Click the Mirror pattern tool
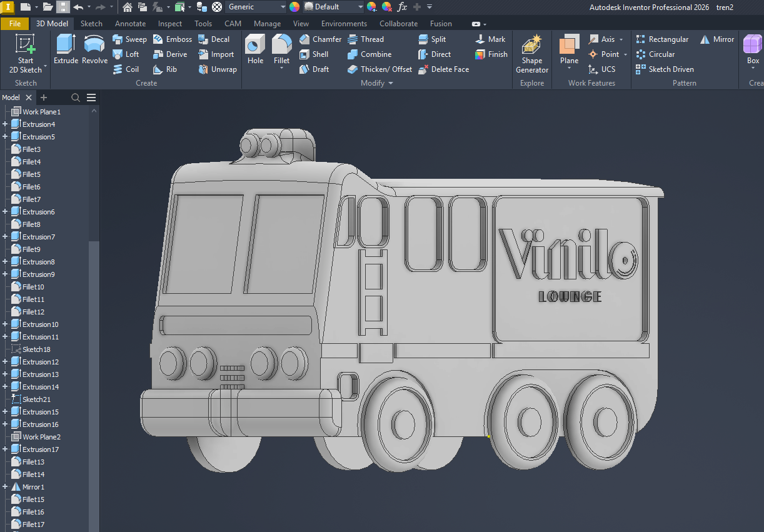 click(716, 39)
